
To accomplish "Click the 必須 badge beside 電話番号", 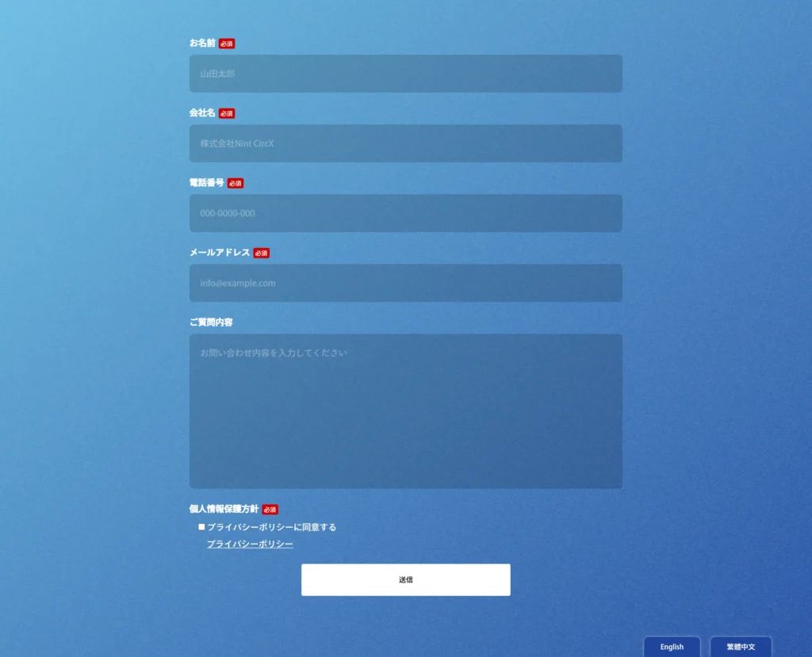I will tap(236, 183).
